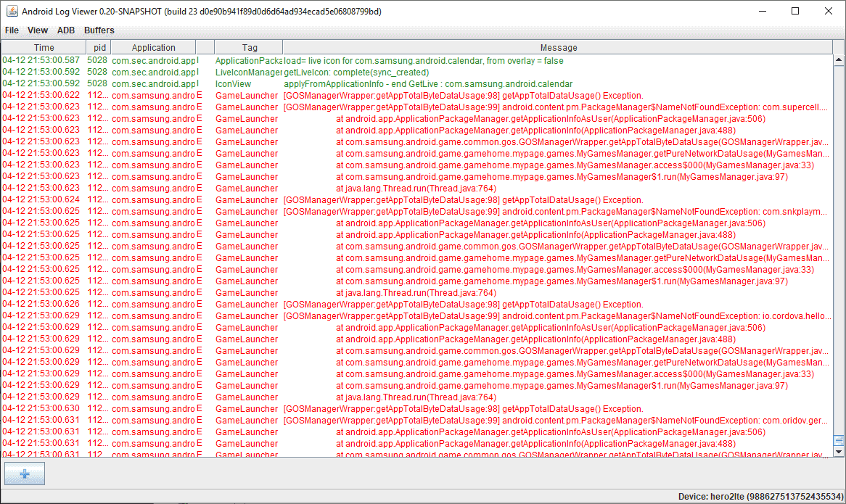This screenshot has height=504, width=846.
Task: Click the vertical scrollbar thumb
Action: point(839,440)
